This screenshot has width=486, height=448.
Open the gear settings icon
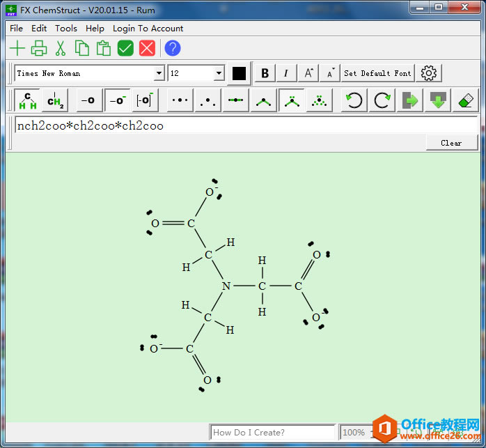[429, 73]
